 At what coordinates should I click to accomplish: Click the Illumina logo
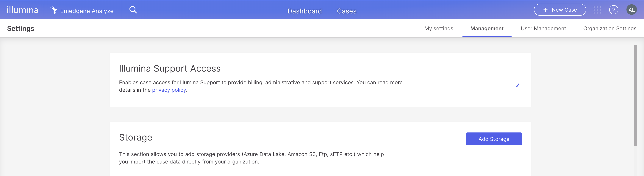pos(23,10)
